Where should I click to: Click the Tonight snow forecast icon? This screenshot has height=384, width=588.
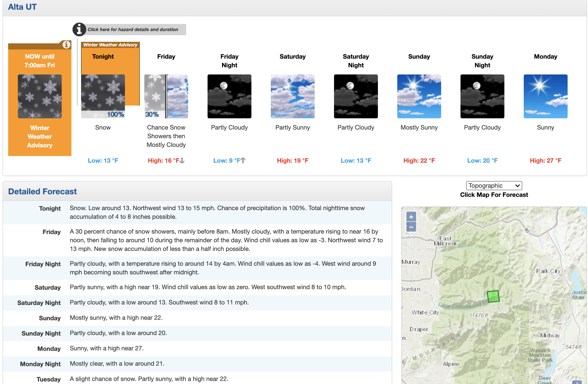click(103, 96)
